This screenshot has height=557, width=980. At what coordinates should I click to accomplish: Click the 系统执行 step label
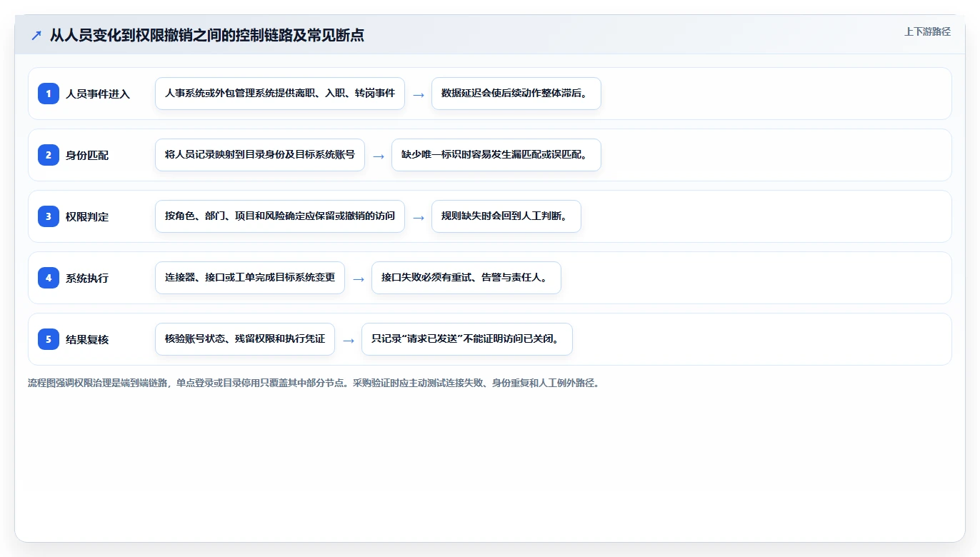87,278
